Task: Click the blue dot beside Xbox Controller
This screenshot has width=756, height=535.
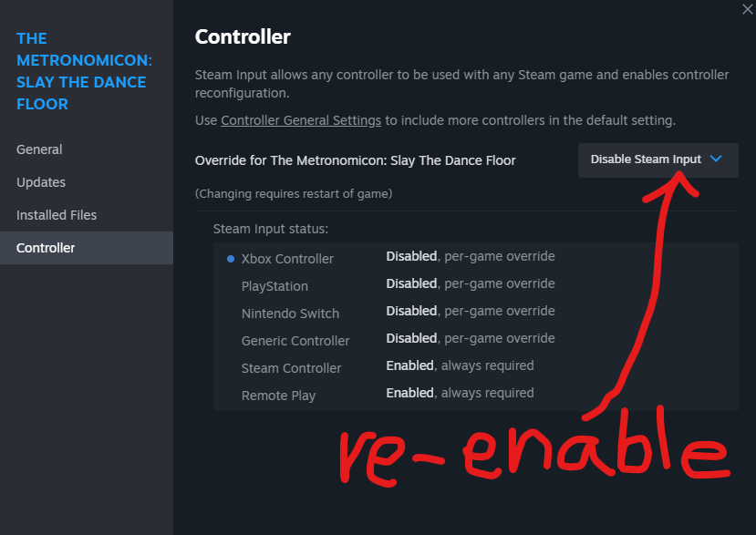Action: tap(231, 259)
